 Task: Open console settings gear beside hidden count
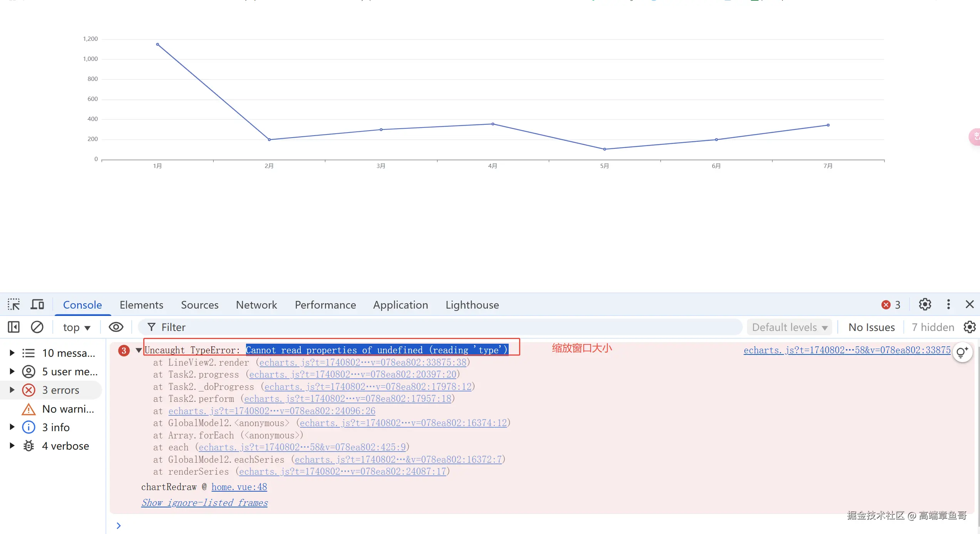coord(970,327)
